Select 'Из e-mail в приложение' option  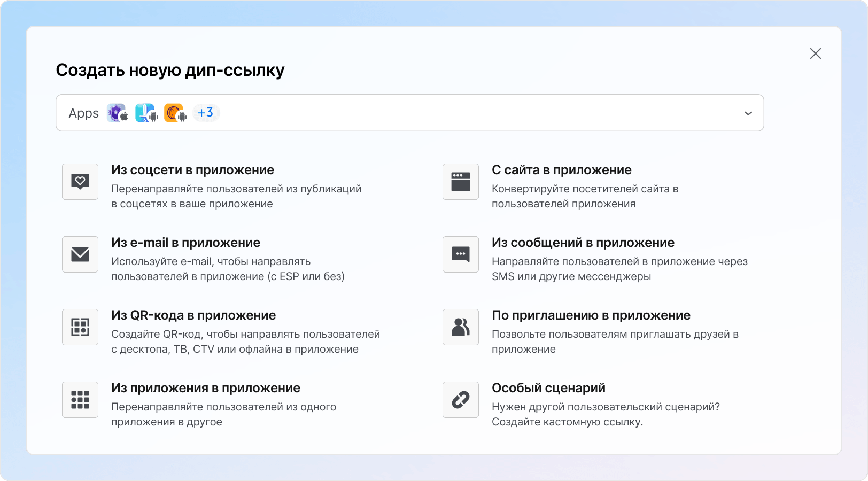(186, 243)
